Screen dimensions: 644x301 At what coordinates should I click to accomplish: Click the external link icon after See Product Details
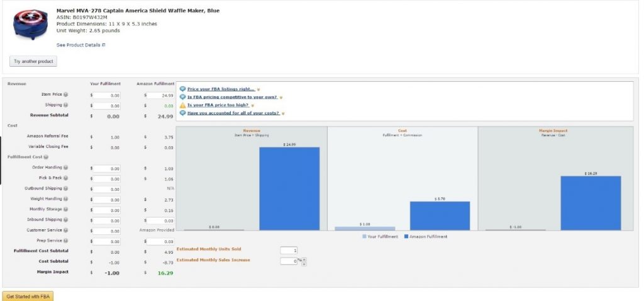[104, 45]
